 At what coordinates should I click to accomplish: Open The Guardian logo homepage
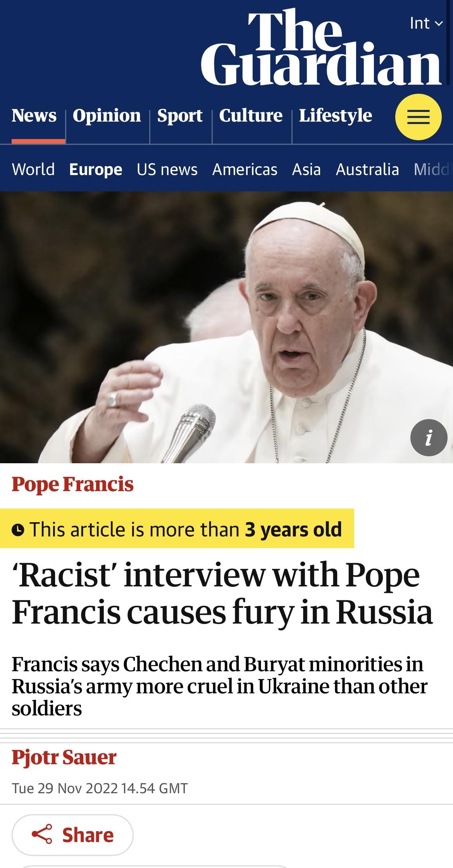point(321,46)
